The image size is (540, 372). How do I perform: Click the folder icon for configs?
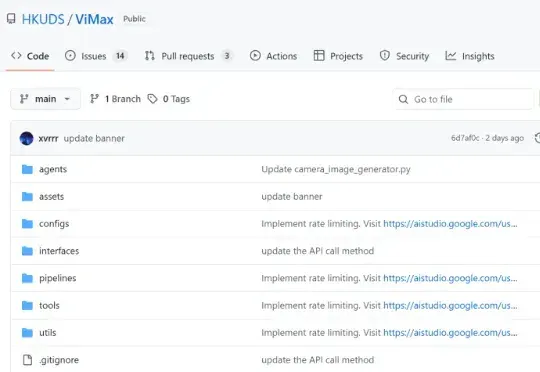27,224
